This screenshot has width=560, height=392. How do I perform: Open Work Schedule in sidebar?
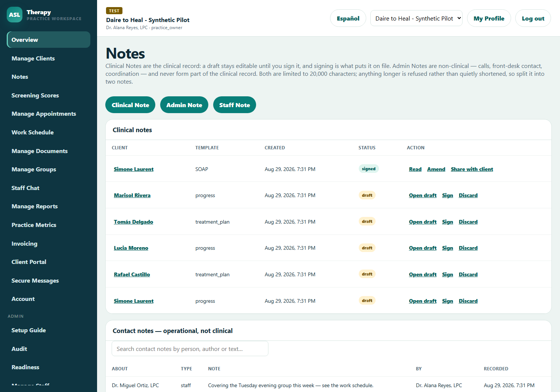pos(49,132)
